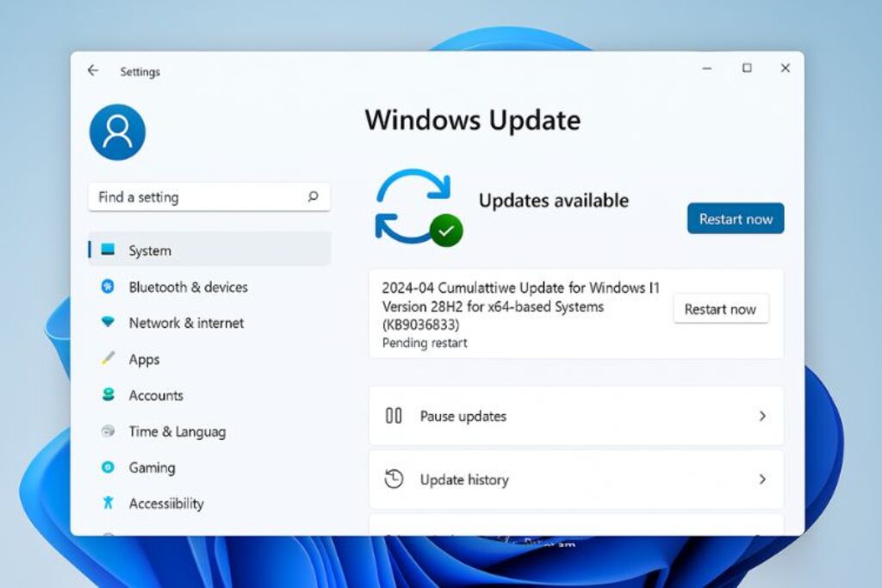Screen dimensions: 882x588
Task: Click the Accessibility figure icon
Action: [x=108, y=503]
